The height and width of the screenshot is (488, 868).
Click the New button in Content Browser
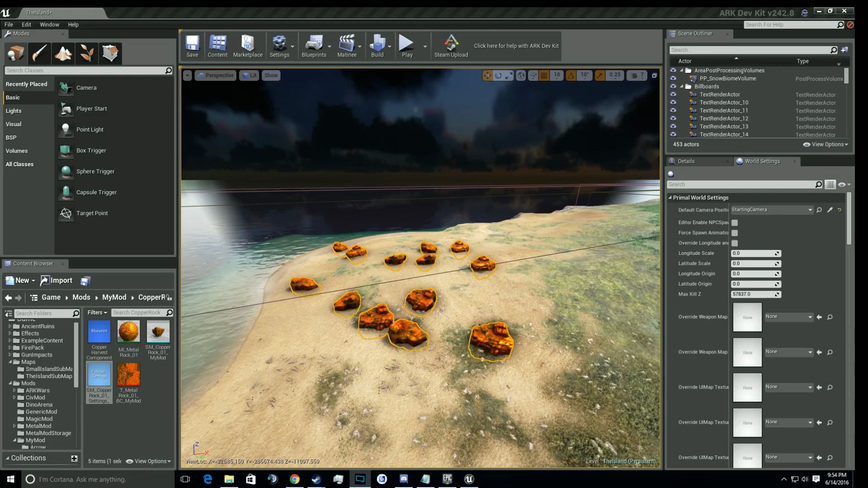[x=20, y=281]
